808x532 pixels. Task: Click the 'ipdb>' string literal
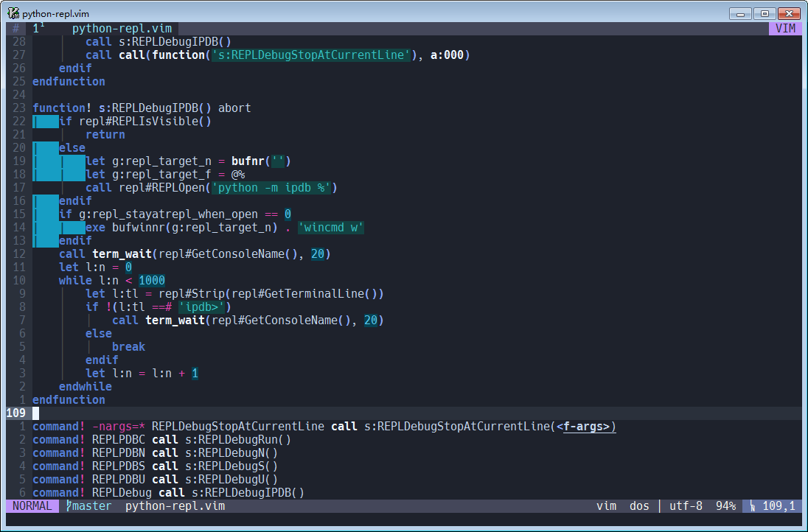(x=201, y=307)
